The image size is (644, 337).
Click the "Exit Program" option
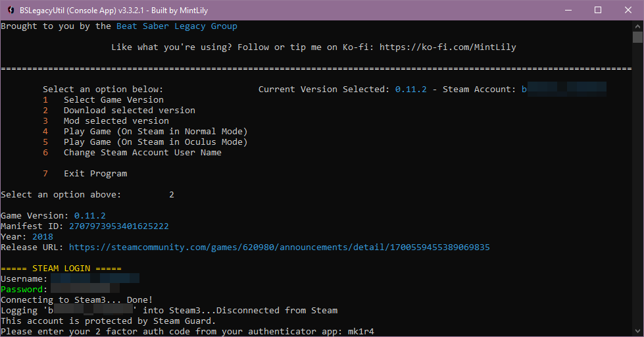click(x=95, y=174)
